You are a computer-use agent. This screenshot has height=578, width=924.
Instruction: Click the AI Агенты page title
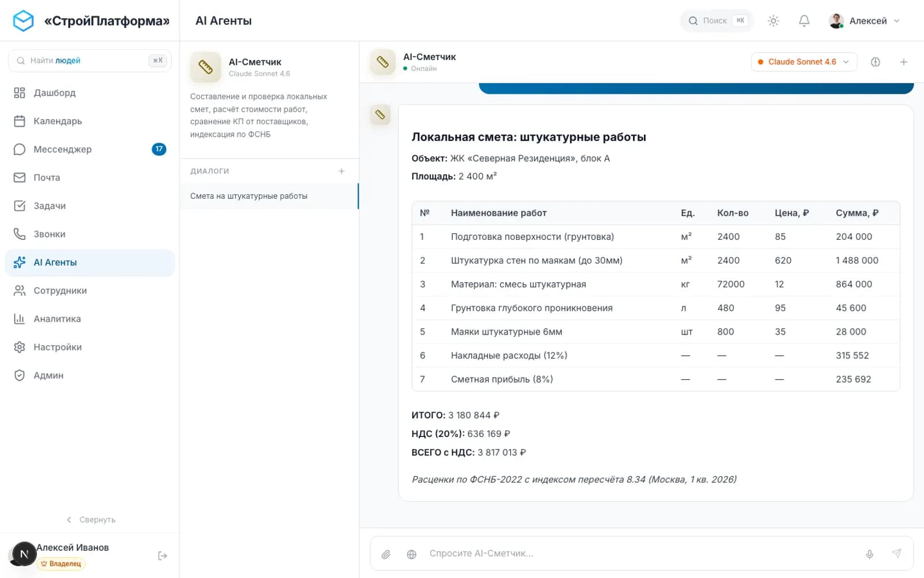point(223,21)
